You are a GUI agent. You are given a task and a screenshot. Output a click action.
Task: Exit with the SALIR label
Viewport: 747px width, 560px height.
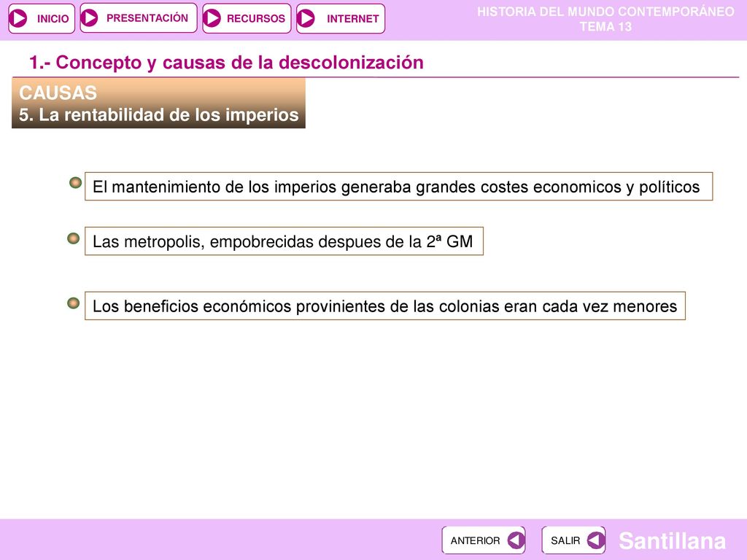565,540
